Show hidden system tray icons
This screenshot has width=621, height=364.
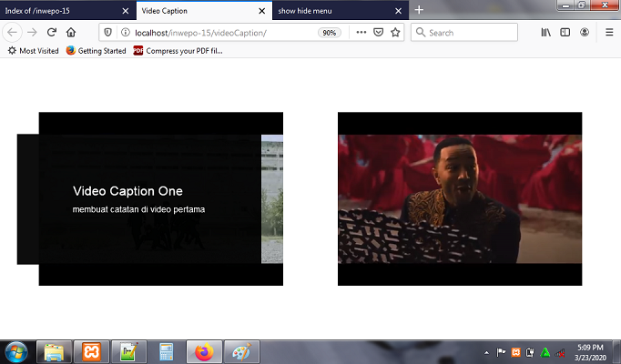pyautogui.click(x=485, y=352)
